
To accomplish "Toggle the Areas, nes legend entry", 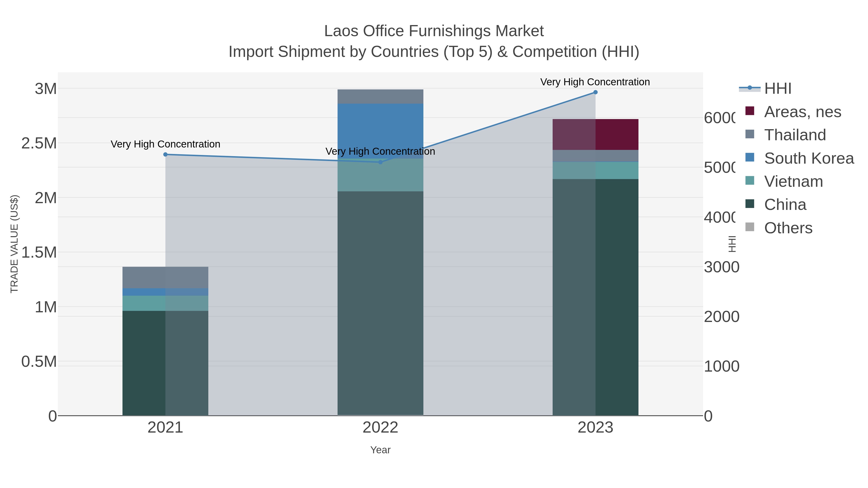I will click(793, 112).
